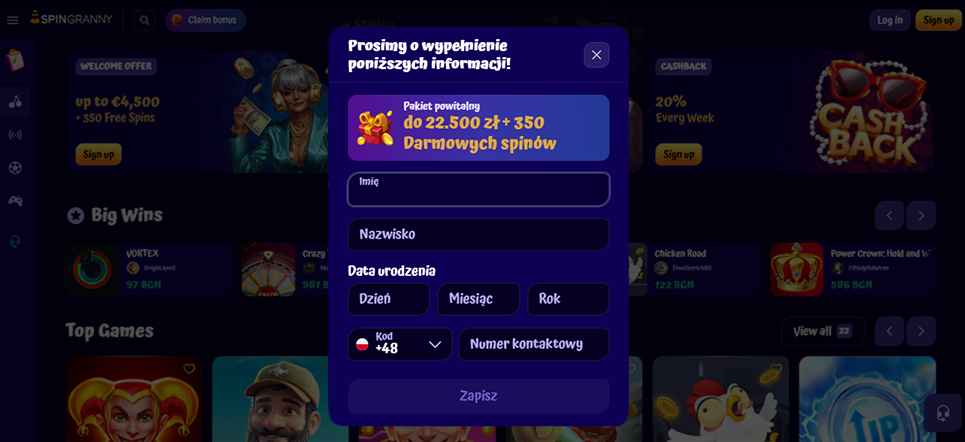The width and height of the screenshot is (965, 442).
Task: Open the Miesiąc month dropdown
Action: click(479, 299)
